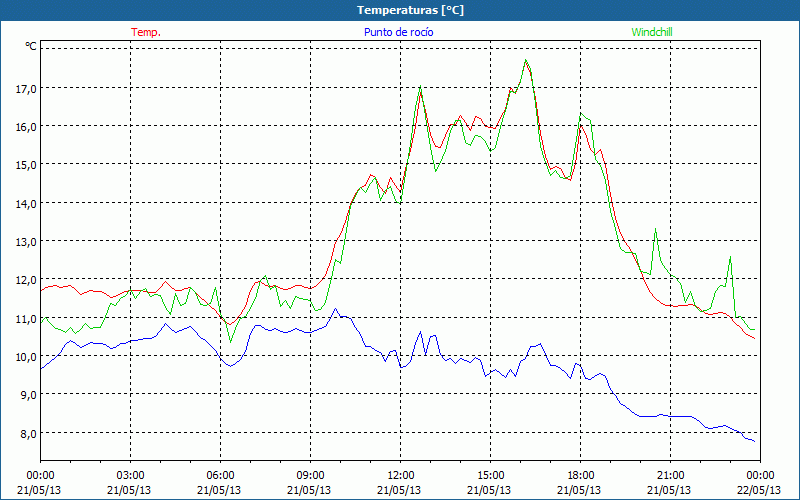This screenshot has width=800, height=500.
Task: Click the 03:00 time axis label
Action: click(130, 476)
